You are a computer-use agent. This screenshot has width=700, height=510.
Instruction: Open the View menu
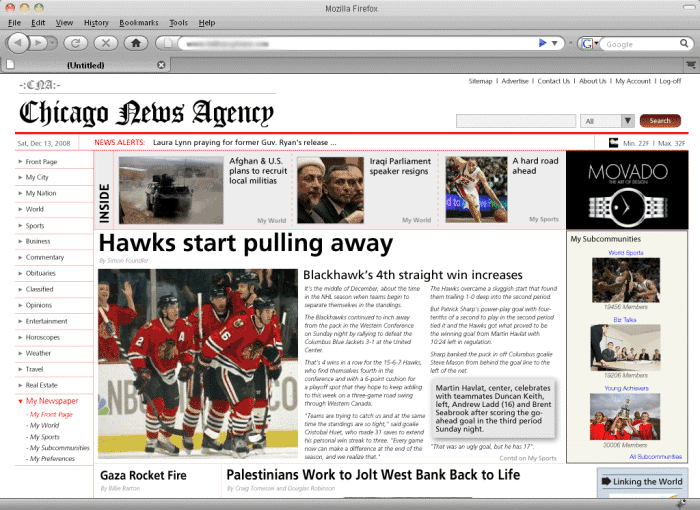click(x=64, y=23)
